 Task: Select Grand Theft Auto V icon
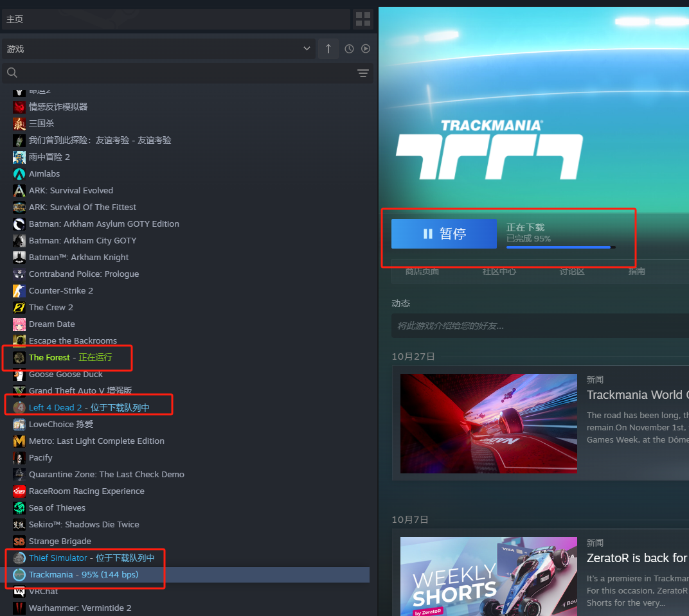19,391
